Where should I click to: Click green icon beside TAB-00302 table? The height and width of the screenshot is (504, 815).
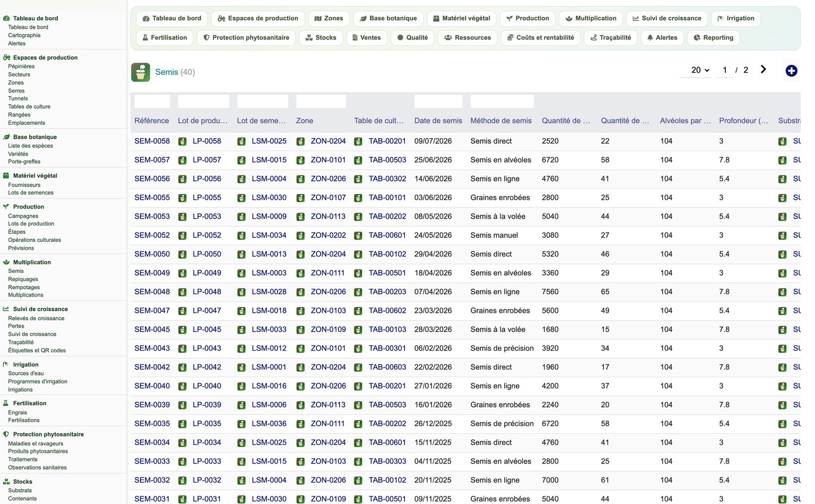coord(358,179)
